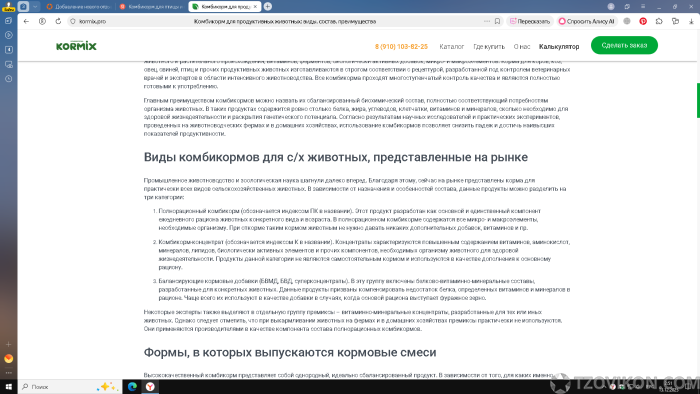Click the green 'Сделать заказ' button
Screen dimensions: 700x394
[624, 45]
